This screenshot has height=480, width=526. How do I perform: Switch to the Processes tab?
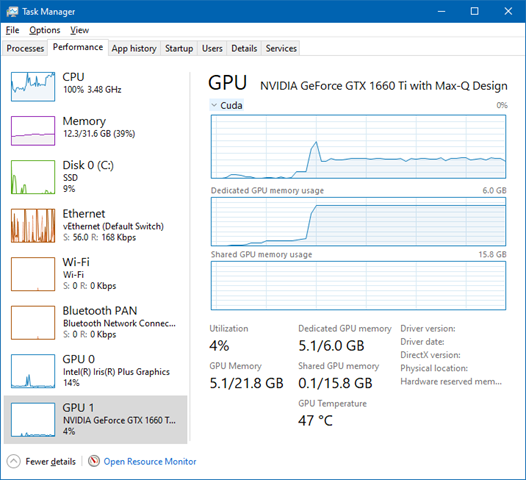pos(25,48)
